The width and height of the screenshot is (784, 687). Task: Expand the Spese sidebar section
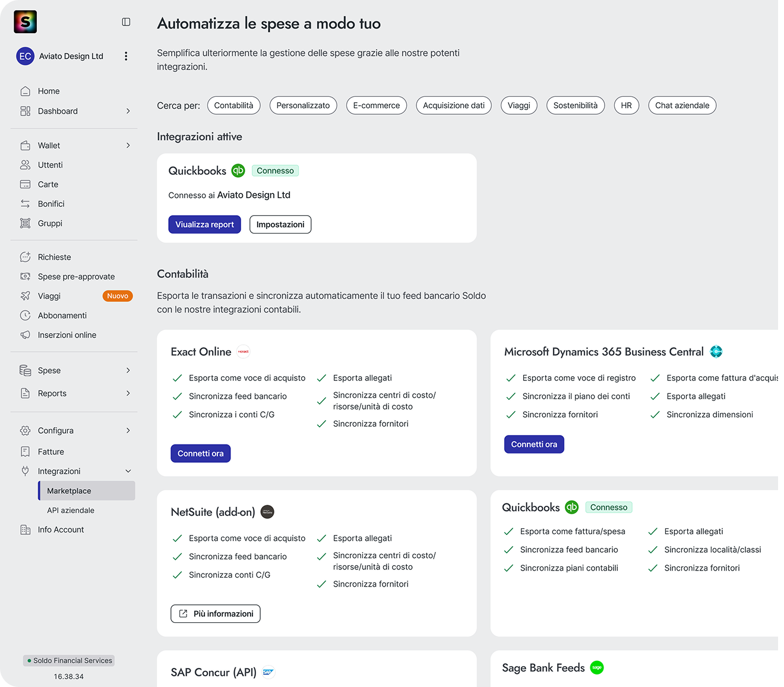click(128, 370)
